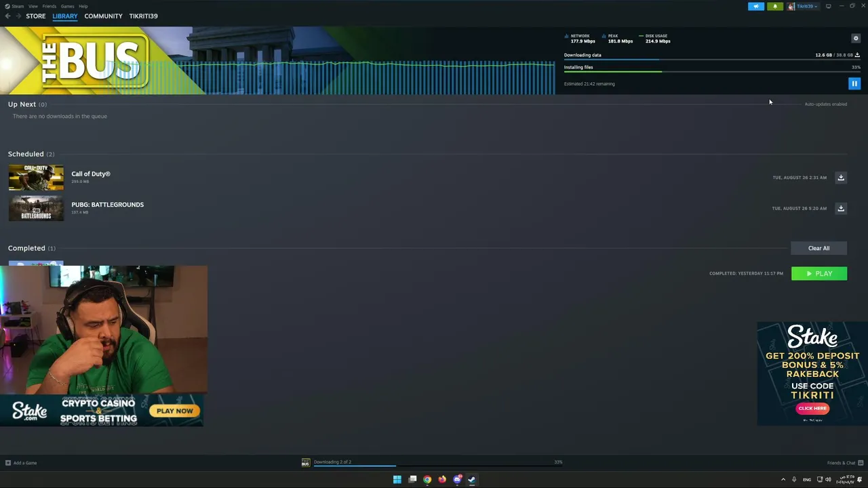The image size is (868, 488).
Task: Open the Friends menu
Action: point(49,6)
